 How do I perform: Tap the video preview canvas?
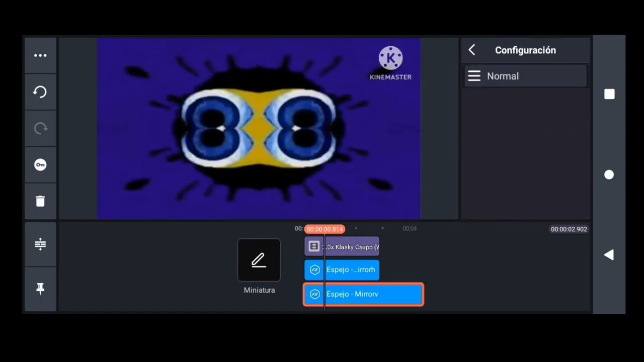pyautogui.click(x=259, y=129)
